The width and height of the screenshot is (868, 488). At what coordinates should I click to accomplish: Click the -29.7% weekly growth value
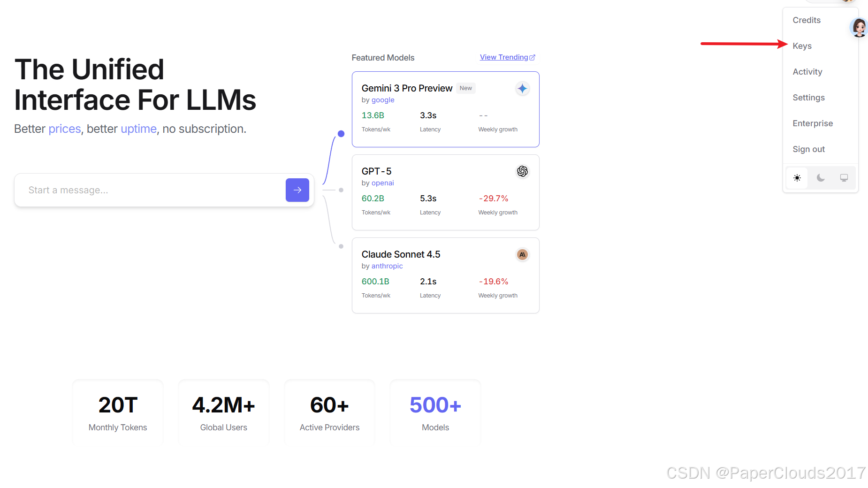(x=493, y=198)
